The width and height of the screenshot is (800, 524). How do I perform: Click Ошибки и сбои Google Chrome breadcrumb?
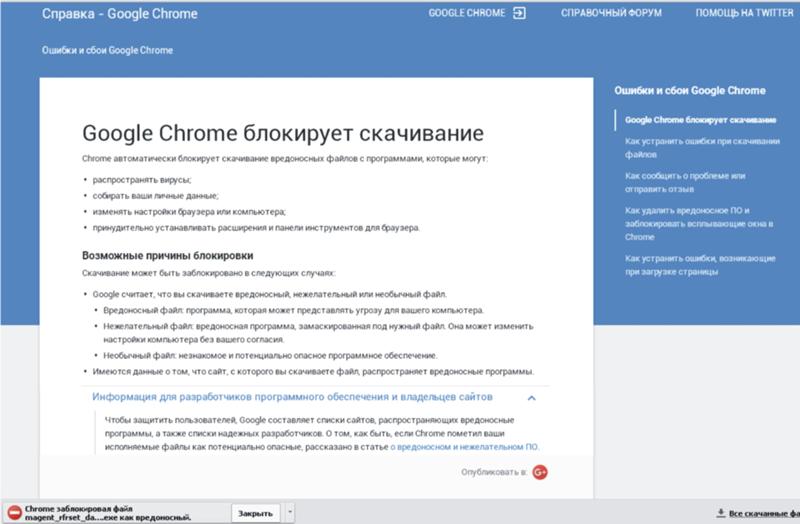pos(107,51)
